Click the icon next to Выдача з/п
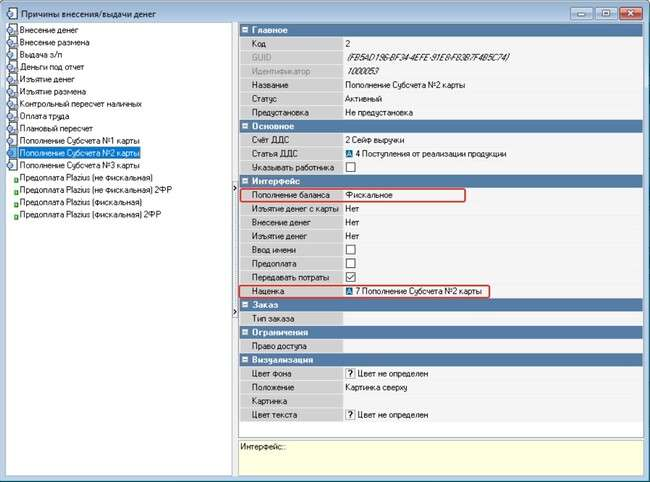Screen dimensions: 650x482 [12, 56]
